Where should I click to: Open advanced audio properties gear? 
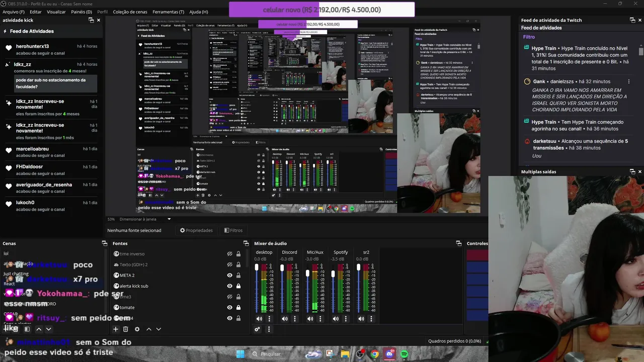257,329
